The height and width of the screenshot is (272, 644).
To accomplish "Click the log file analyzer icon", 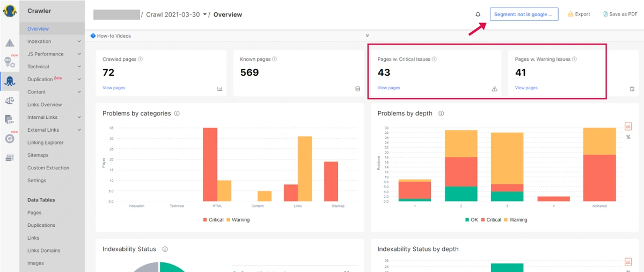I will point(10,119).
